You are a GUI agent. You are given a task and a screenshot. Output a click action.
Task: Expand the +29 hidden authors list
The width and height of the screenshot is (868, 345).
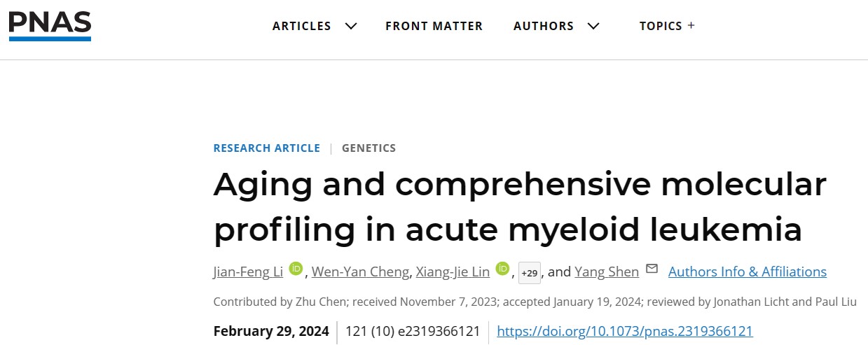click(530, 273)
